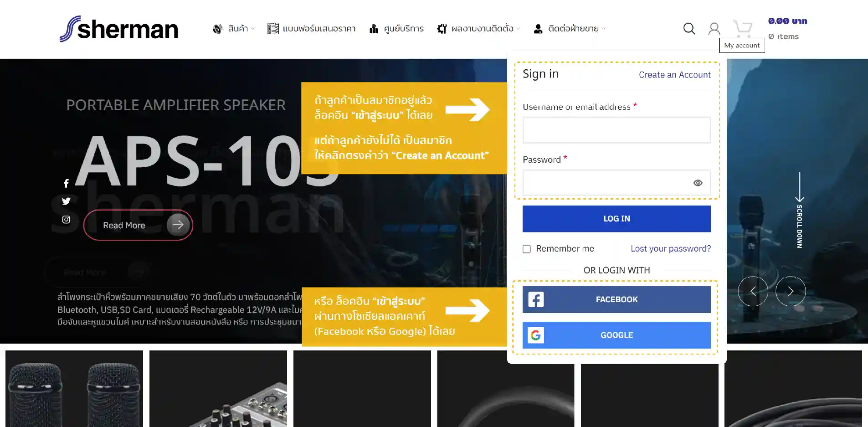The width and height of the screenshot is (868, 427).
Task: Click the My account user icon
Action: (x=714, y=29)
